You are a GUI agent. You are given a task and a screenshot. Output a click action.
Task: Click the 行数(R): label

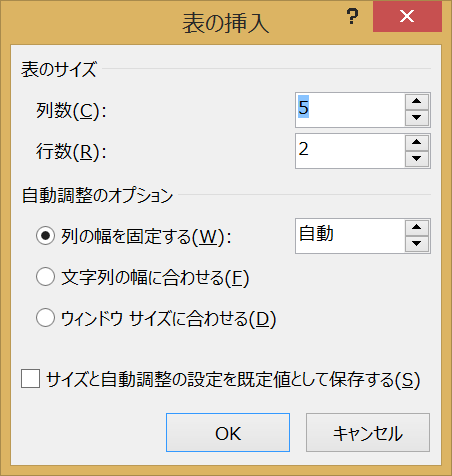coord(71,152)
